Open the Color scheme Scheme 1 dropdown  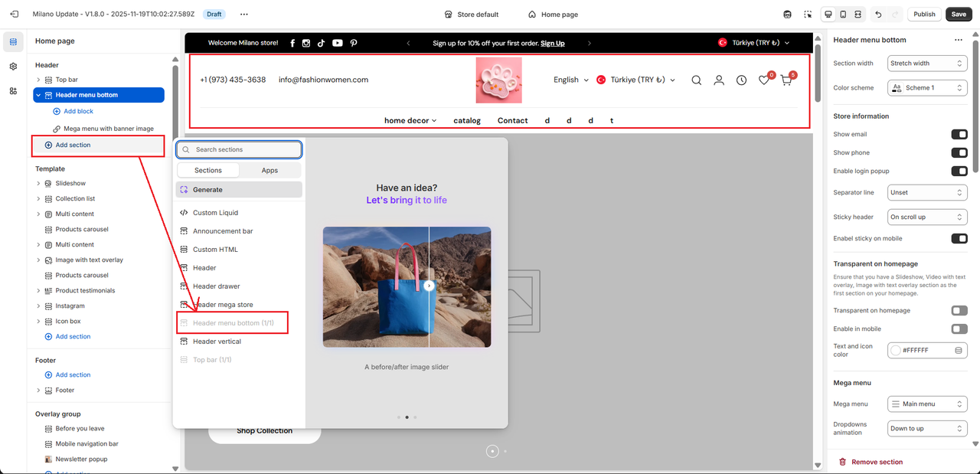pos(927,88)
